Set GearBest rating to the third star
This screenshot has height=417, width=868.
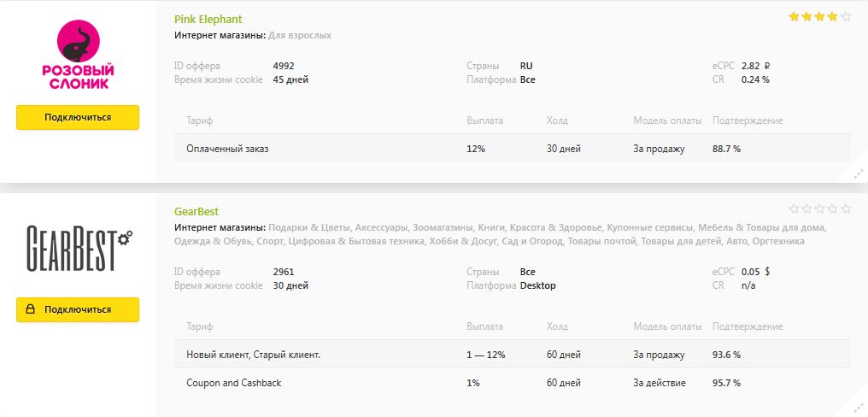(819, 208)
